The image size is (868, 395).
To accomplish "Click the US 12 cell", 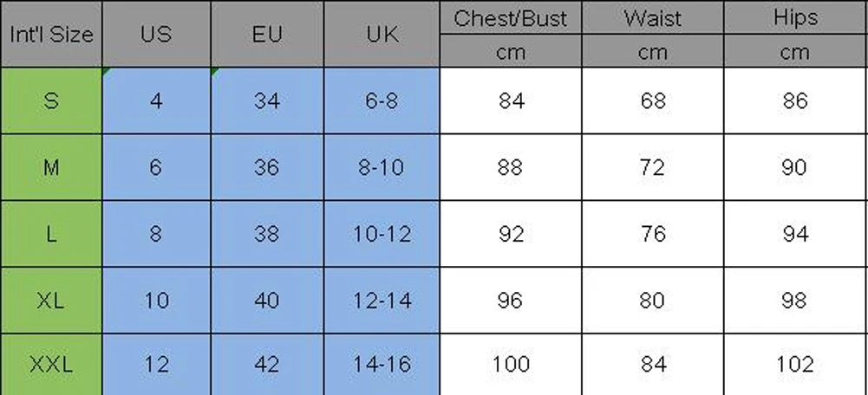I will click(156, 365).
